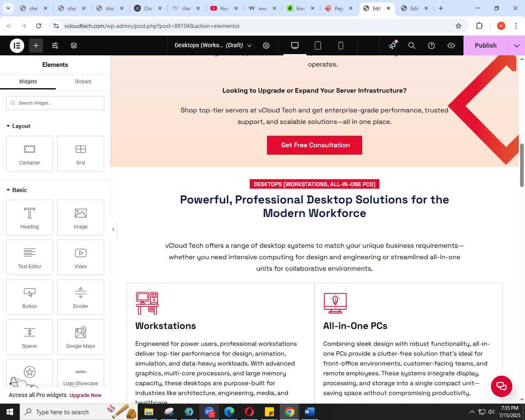This screenshot has width=525, height=420.
Task: Select the Button widget
Action: [x=30, y=297]
